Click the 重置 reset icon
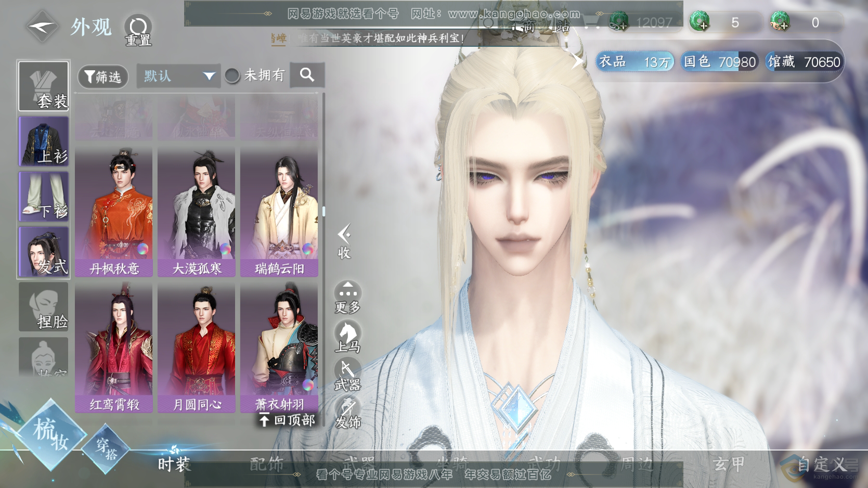Viewport: 868px width, 488px height. click(x=138, y=30)
